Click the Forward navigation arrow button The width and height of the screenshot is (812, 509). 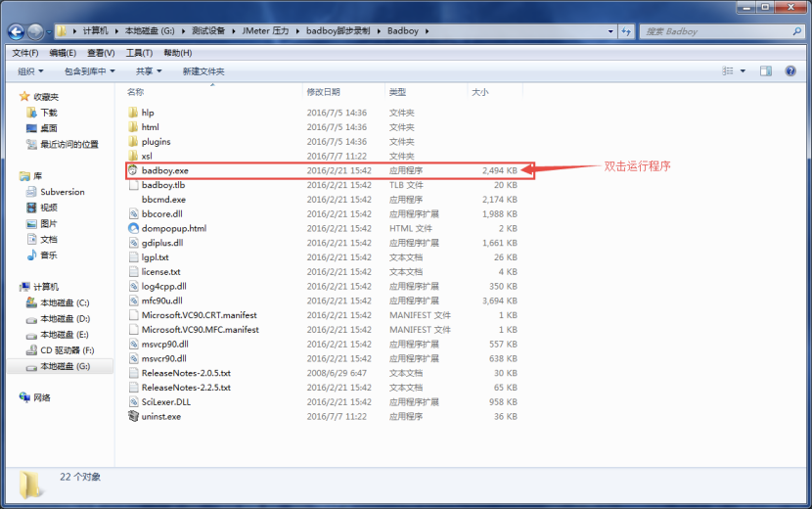tap(35, 31)
